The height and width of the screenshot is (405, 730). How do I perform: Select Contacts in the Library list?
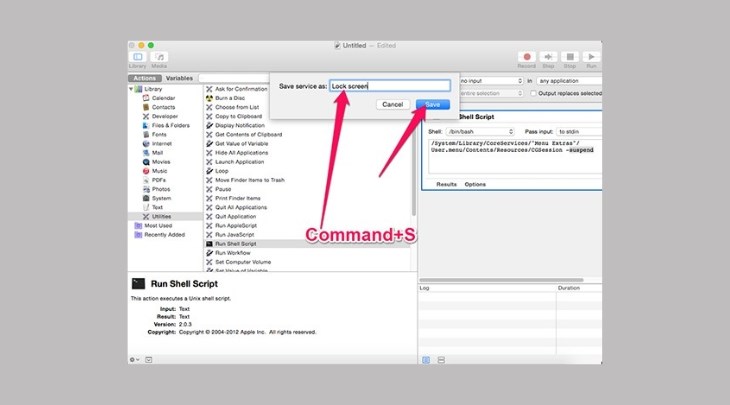tap(165, 107)
